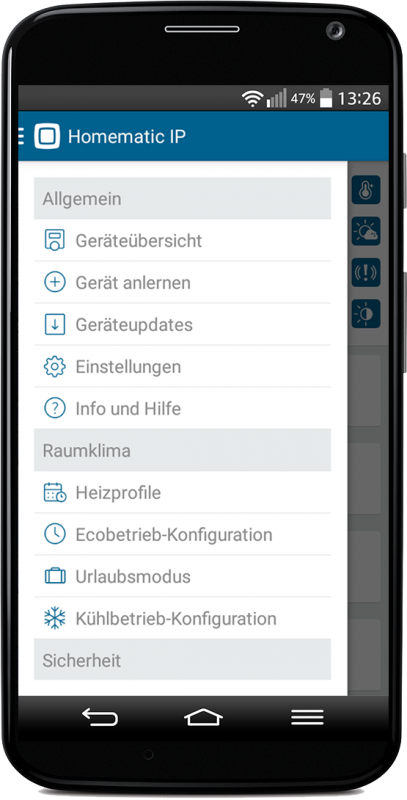Tap the alarm exclamation icon
Screen dimensions: 407x800
tap(366, 272)
